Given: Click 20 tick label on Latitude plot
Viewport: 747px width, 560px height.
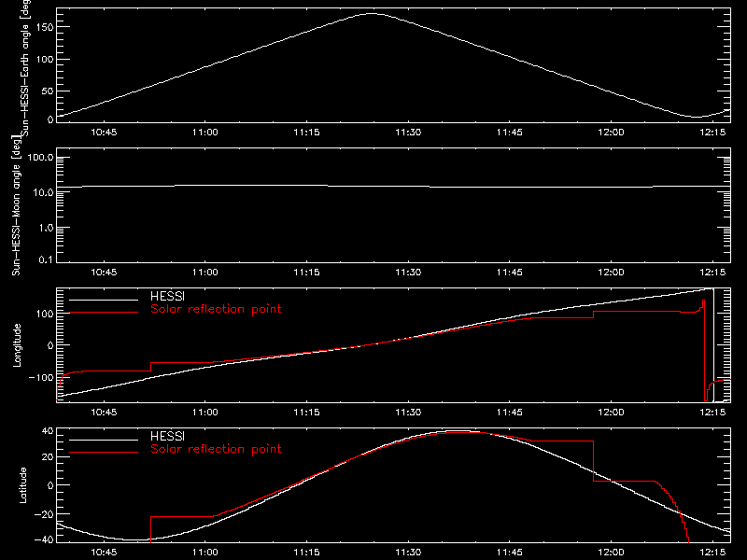Looking at the screenshot, I should 49,457.
